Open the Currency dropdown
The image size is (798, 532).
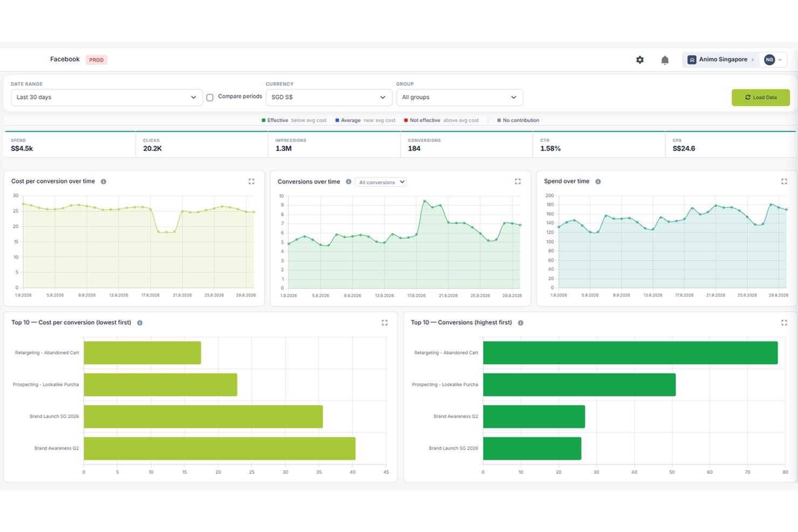coord(328,98)
